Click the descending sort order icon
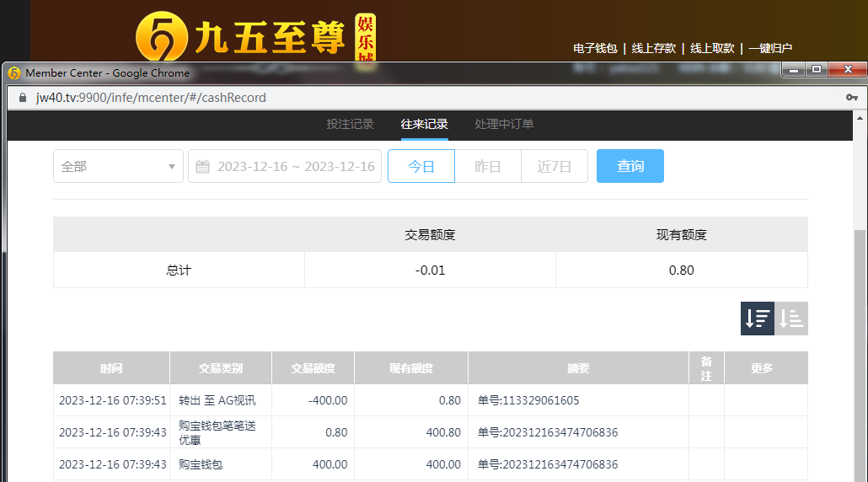Screen dimensions: 868x482 (757, 319)
